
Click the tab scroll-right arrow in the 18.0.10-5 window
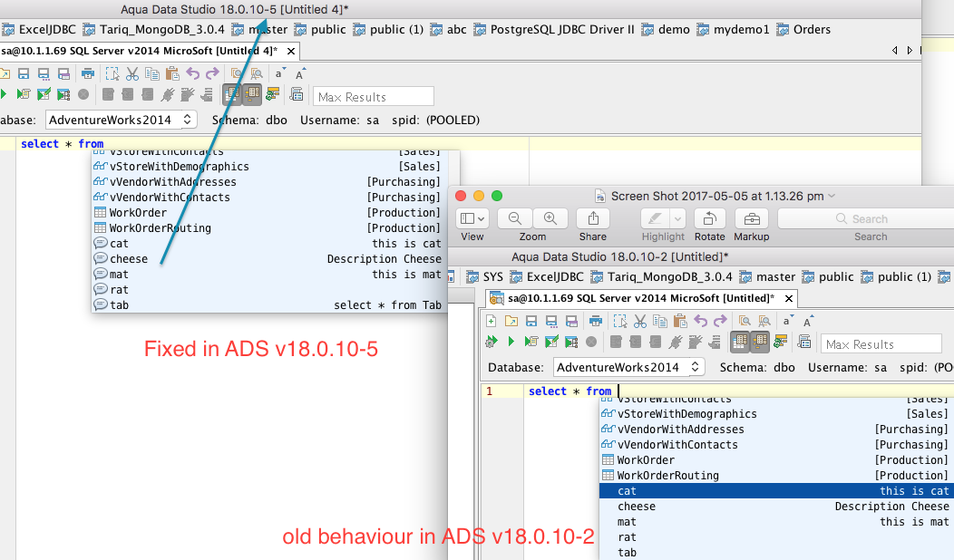(x=910, y=51)
